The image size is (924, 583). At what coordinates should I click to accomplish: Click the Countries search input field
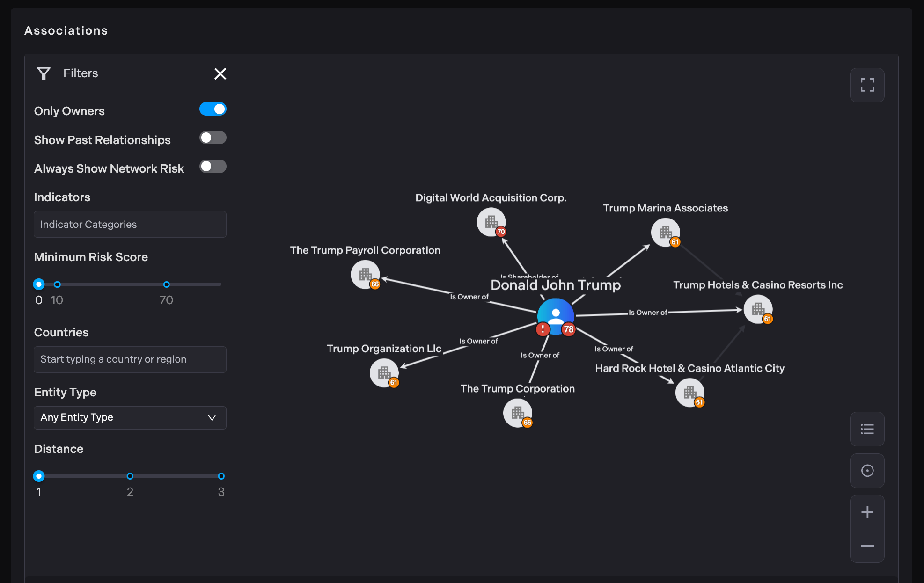[x=130, y=359]
